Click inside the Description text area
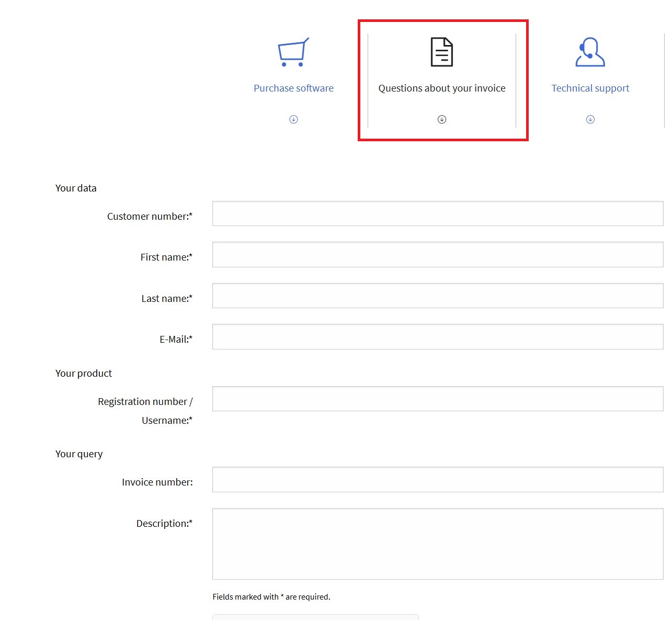Viewport: 672px width, 620px height. (437, 544)
